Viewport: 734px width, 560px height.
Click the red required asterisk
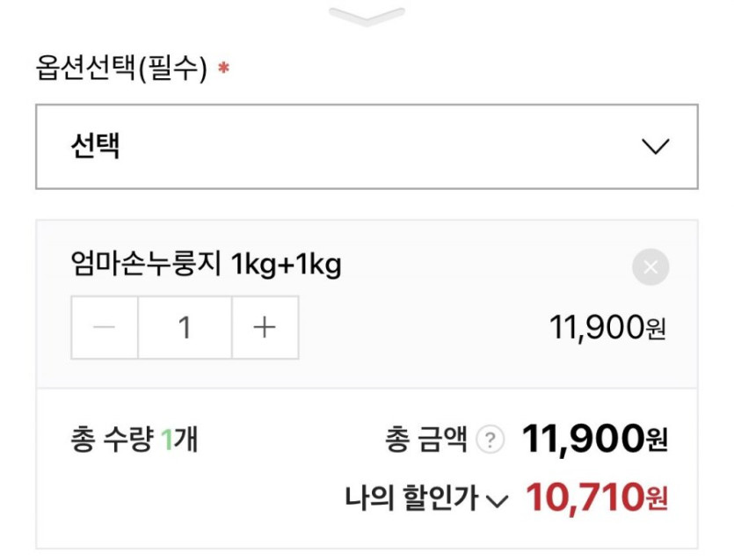(x=223, y=69)
